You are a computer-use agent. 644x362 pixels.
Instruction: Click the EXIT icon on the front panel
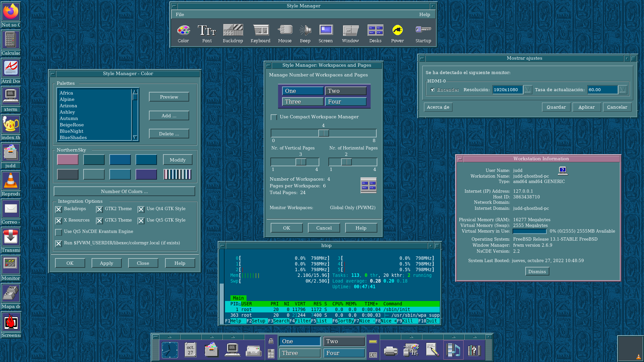click(x=373, y=355)
